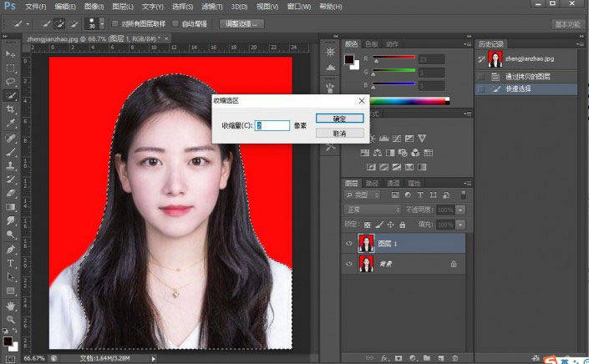Open the brush size picker dropdown
The height and width of the screenshot is (364, 589).
100,23
